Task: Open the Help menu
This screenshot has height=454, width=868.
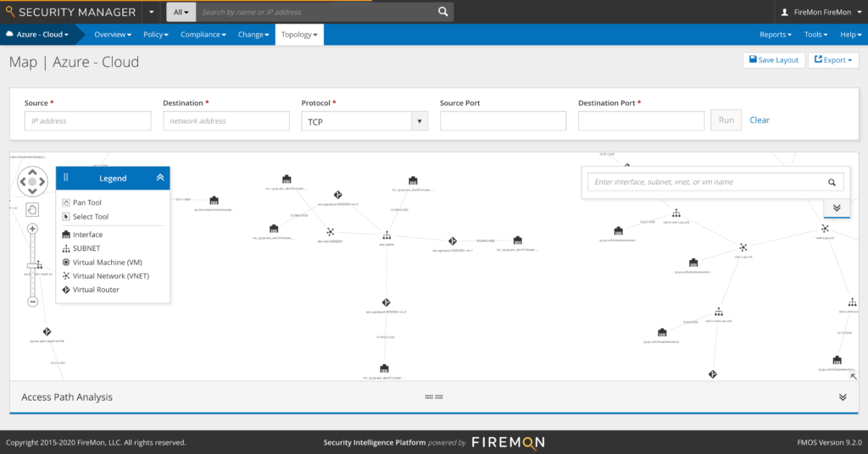Action: tap(850, 34)
